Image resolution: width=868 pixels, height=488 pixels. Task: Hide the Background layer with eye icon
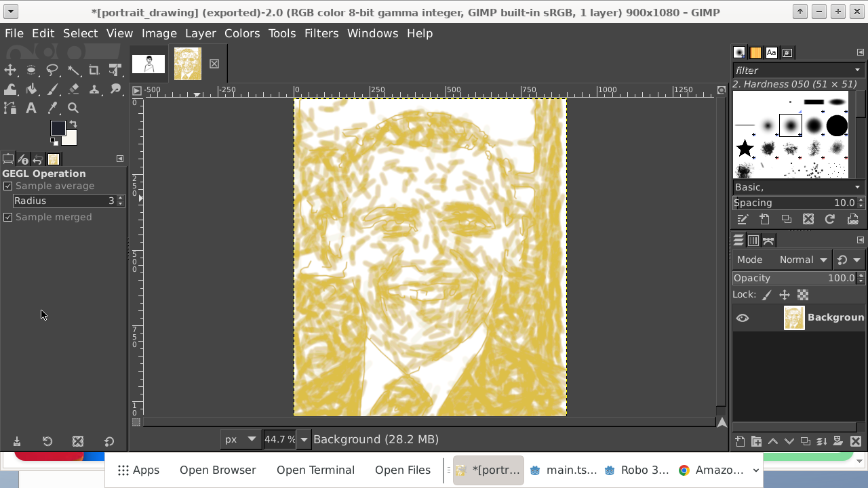point(743,318)
